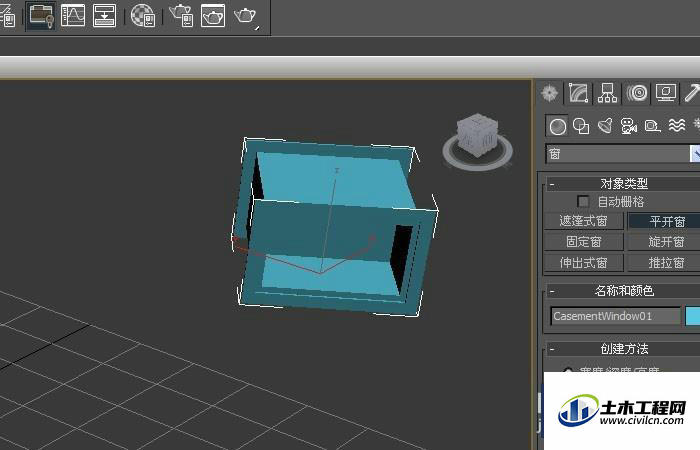Screen dimensions: 700x450
Task: Click the 遮篷式窗 button
Action: pos(583,221)
